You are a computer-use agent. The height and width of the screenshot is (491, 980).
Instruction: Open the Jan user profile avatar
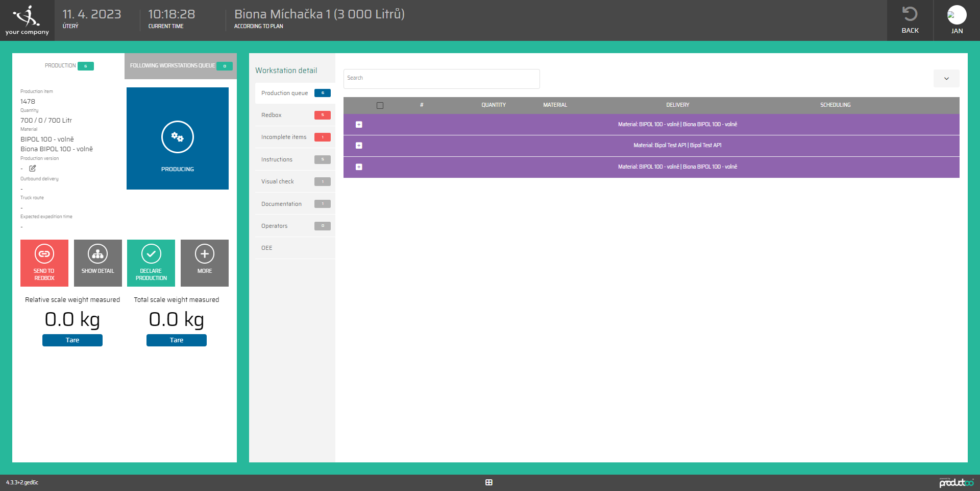pos(957,15)
